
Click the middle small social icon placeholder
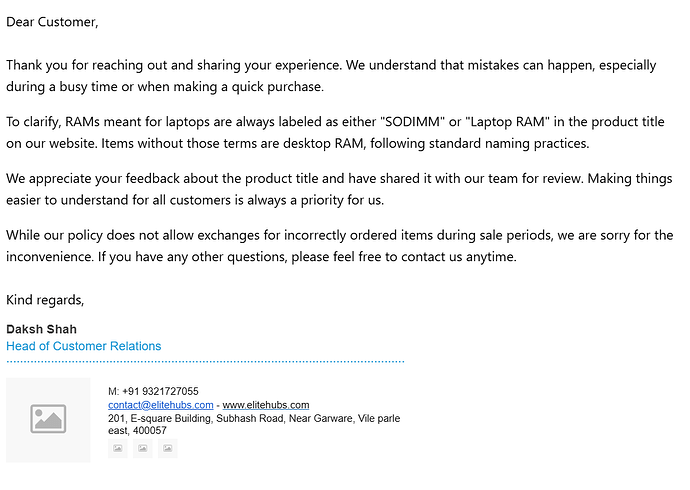click(143, 448)
